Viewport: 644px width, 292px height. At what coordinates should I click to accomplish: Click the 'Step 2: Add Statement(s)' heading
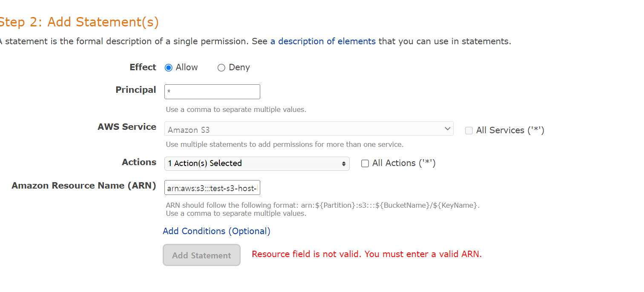[79, 22]
